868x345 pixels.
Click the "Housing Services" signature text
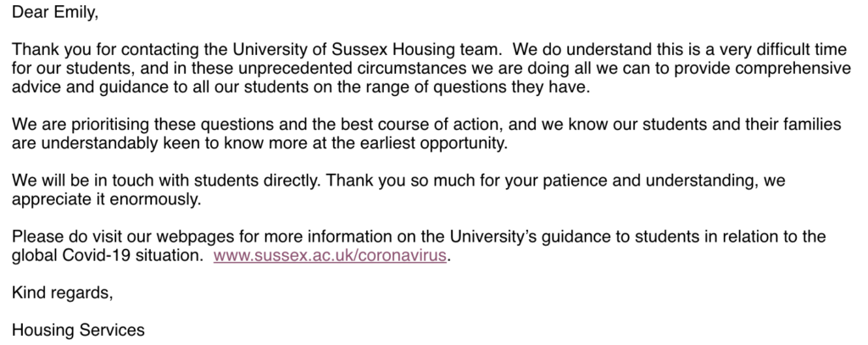point(78,330)
